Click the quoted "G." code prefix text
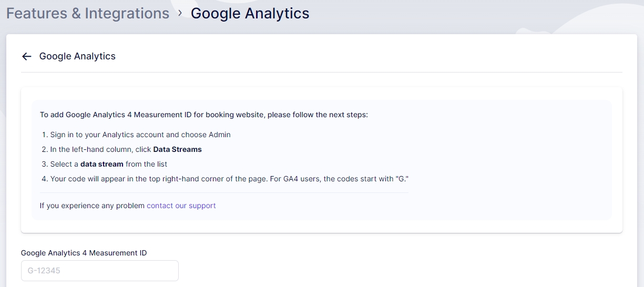 (x=402, y=179)
